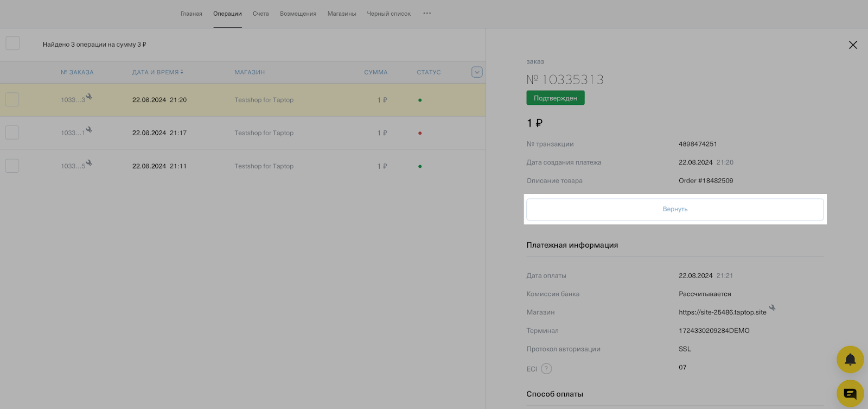Viewport: 868px width, 409px height.
Task: Click Testshop for Taptop in 21:20 row
Action: tap(264, 100)
